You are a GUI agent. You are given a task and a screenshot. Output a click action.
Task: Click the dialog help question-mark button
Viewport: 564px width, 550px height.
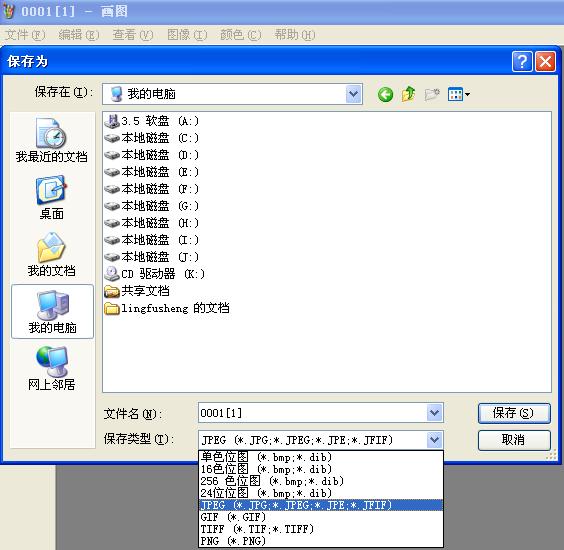click(522, 62)
